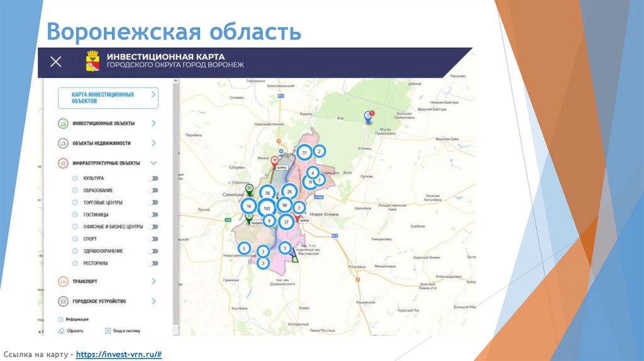This screenshot has height=361, width=644.
Task: Click the Объекты недвижимости building icon
Action: tap(63, 143)
